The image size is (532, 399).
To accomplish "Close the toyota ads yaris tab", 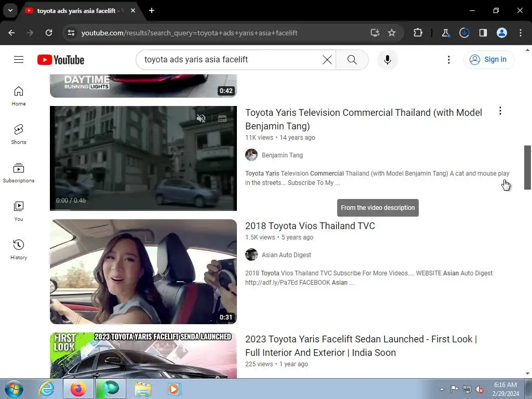I will click(133, 10).
